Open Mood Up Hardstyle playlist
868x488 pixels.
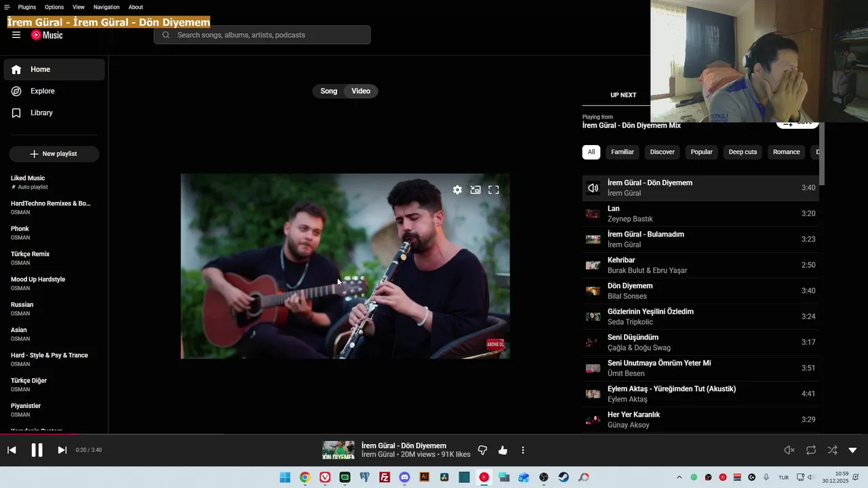[54, 283]
